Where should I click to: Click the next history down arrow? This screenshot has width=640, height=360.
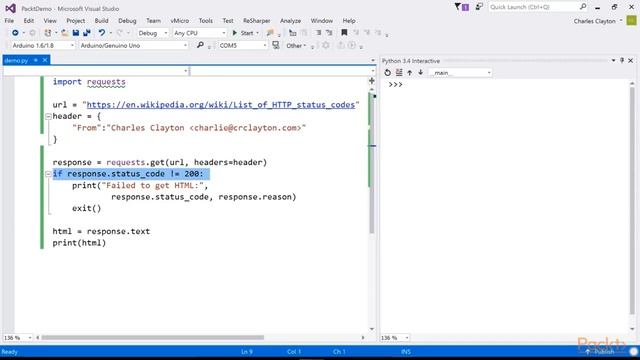coord(420,73)
